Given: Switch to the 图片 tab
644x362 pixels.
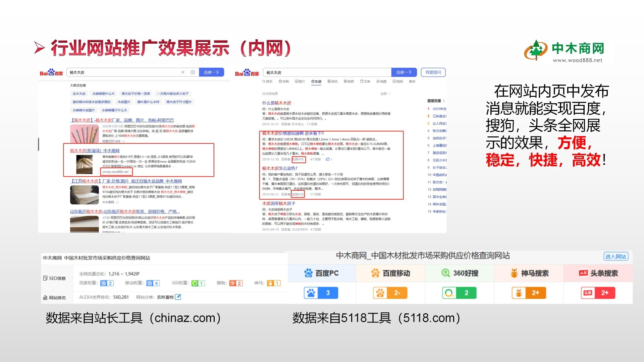Looking at the screenshot, I should (x=300, y=81).
